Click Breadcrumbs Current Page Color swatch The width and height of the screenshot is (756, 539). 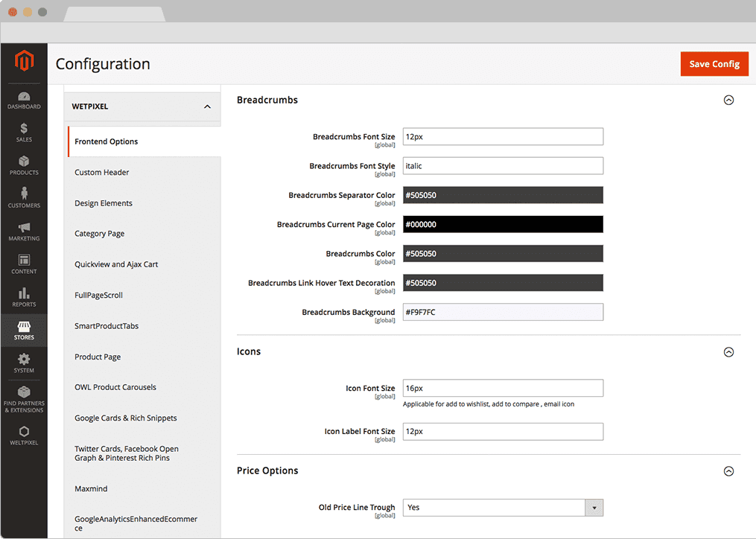(503, 224)
